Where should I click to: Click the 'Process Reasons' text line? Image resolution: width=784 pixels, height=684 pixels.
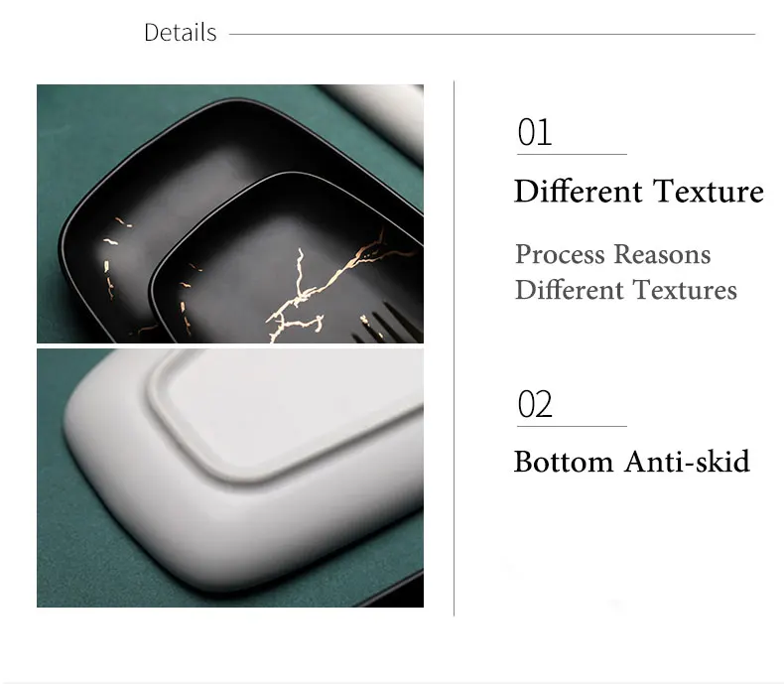click(612, 254)
